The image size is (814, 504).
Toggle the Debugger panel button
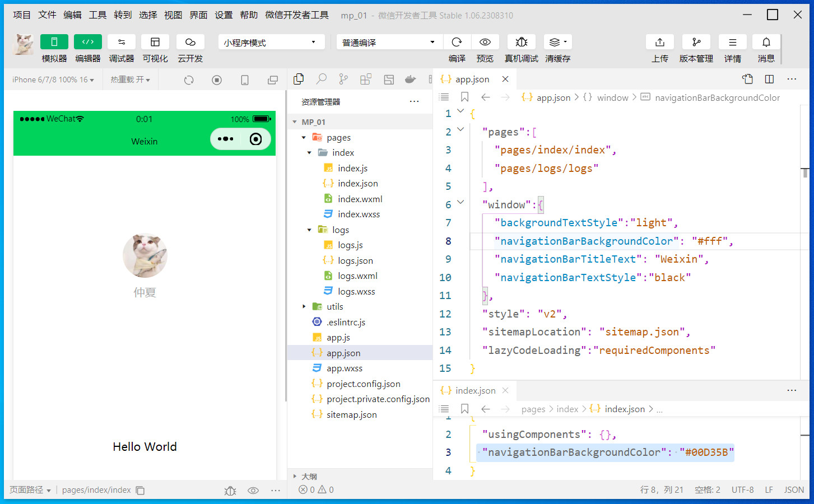pos(122,42)
